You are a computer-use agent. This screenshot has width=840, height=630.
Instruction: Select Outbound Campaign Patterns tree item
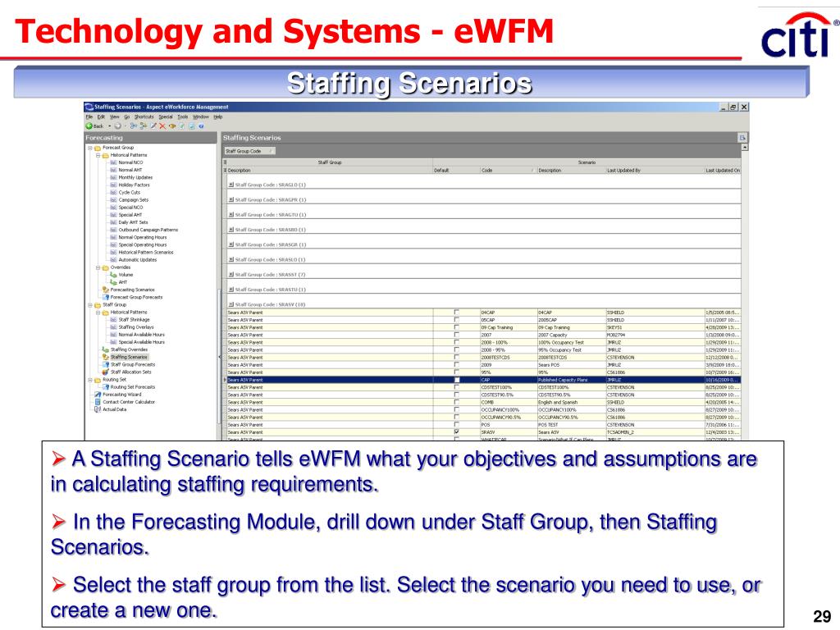pyautogui.click(x=148, y=230)
